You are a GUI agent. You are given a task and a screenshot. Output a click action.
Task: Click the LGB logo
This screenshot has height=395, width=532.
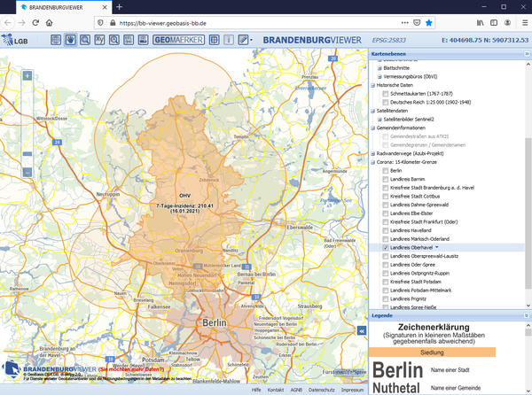[x=14, y=41]
